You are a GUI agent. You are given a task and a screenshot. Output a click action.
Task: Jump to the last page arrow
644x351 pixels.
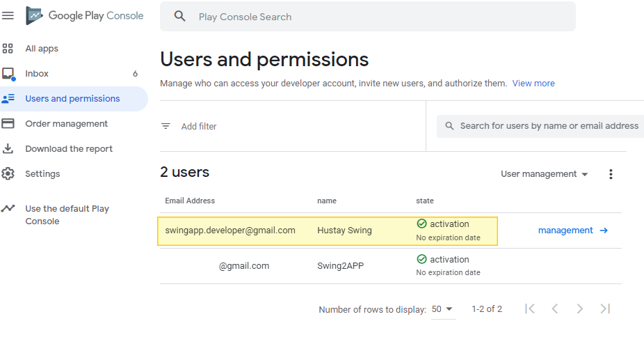(605, 309)
